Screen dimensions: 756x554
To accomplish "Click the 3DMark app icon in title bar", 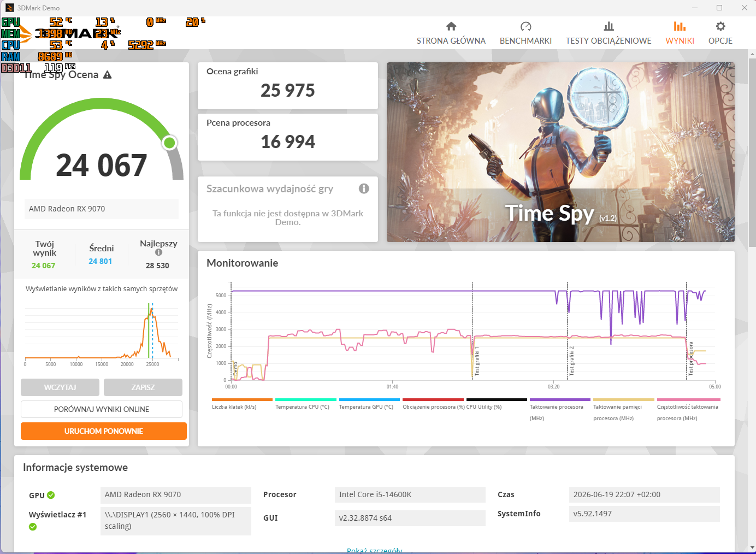I will click(9, 8).
